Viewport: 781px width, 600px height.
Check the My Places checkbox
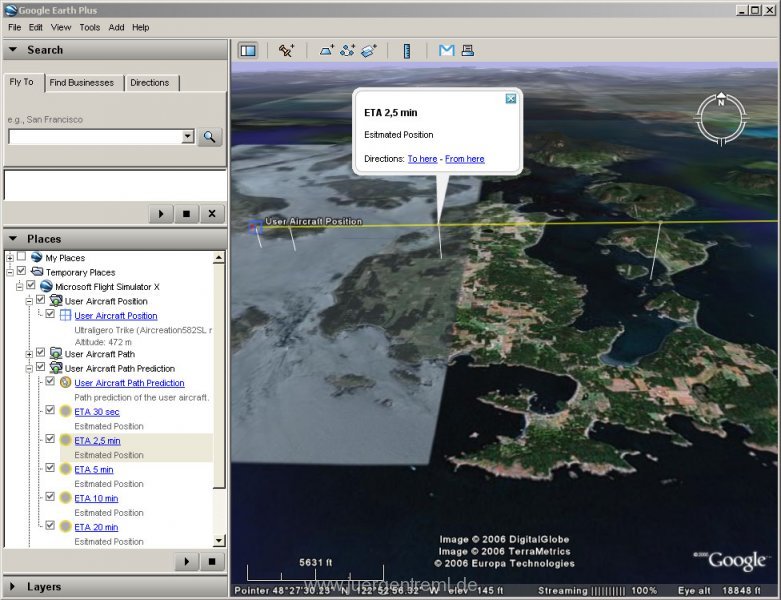pyautogui.click(x=21, y=256)
